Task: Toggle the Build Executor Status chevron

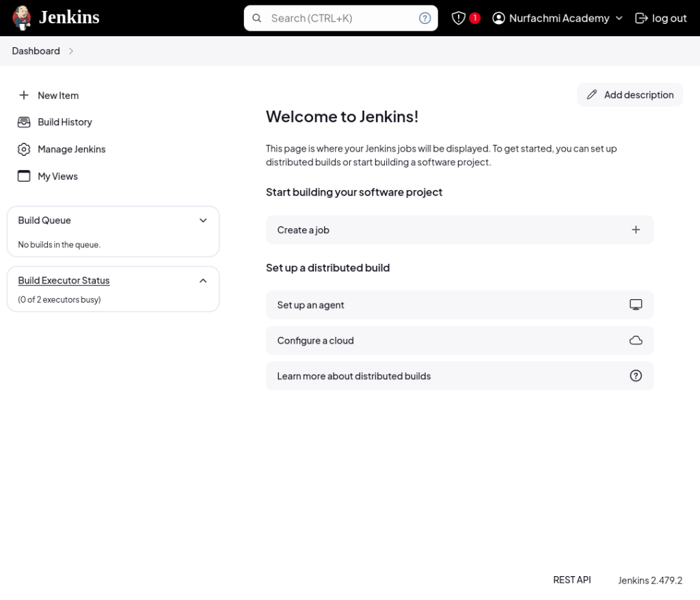Action: 203,281
